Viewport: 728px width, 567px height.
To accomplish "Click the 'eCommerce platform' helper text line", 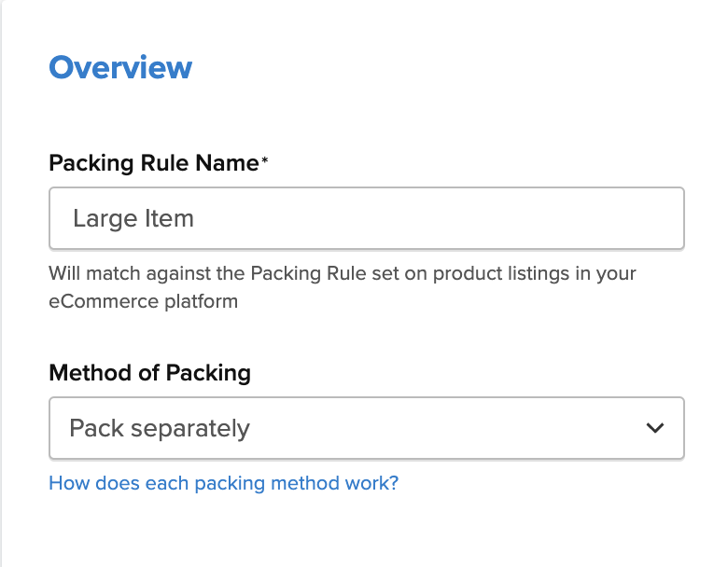I will 142,301.
